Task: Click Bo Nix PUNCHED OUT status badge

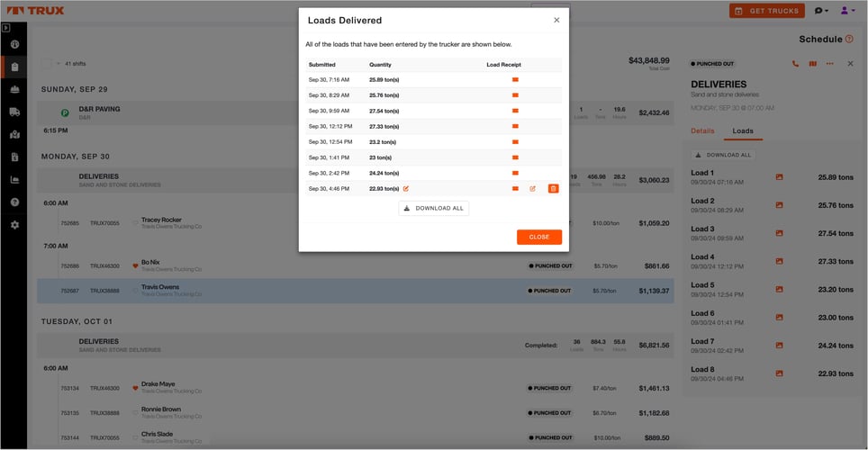Action: click(x=549, y=265)
